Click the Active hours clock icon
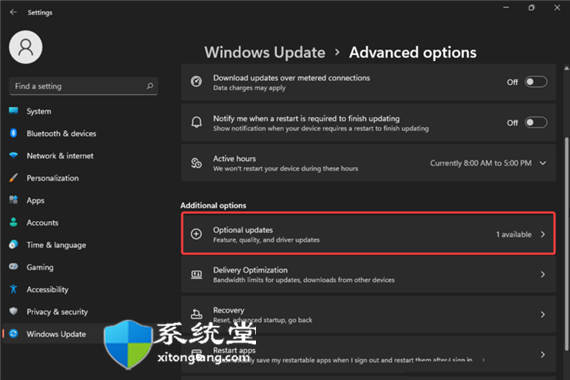Screen dimensions: 570x380 [x=196, y=163]
